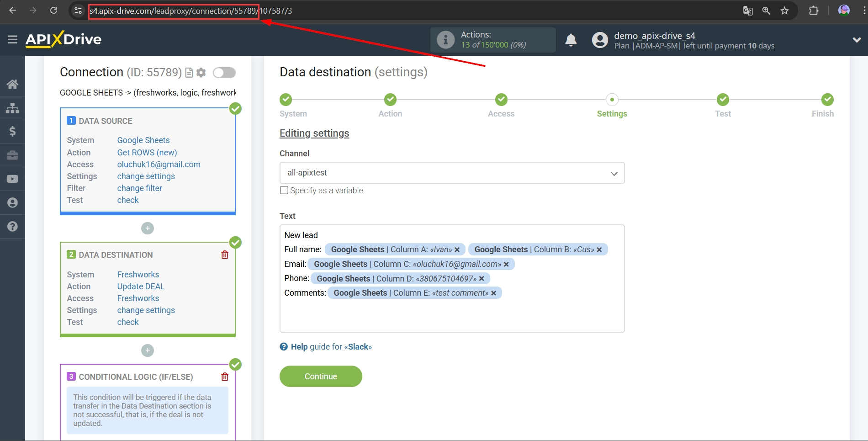Click the green Continue button
The width and height of the screenshot is (868, 441).
tap(321, 377)
